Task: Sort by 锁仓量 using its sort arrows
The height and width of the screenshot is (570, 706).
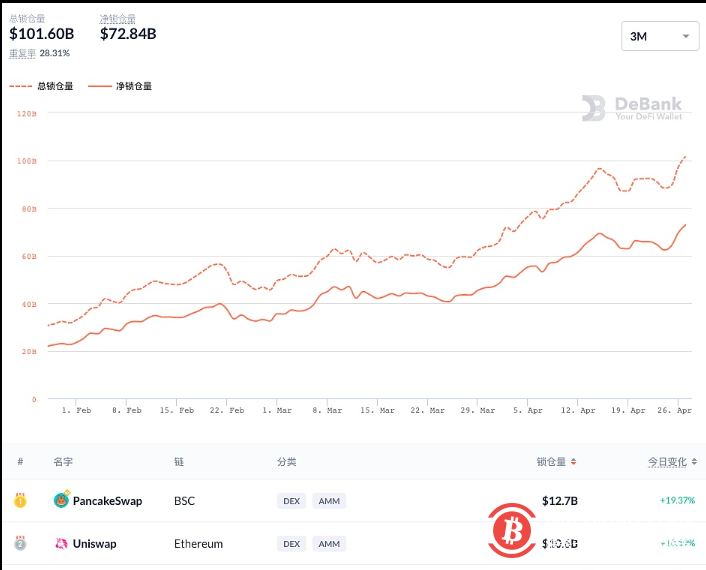Action: pos(574,462)
